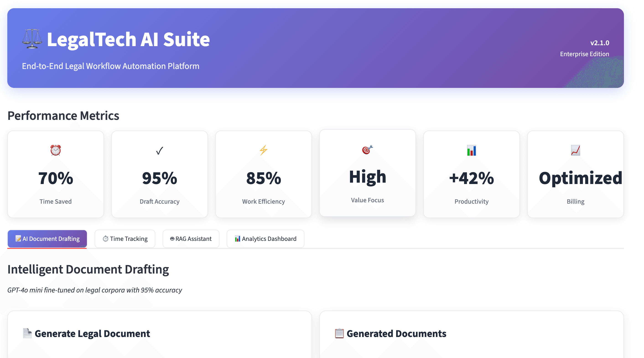Viewport: 644px width, 358px height.
Task: Click the scales of justice logo icon
Action: point(32,39)
